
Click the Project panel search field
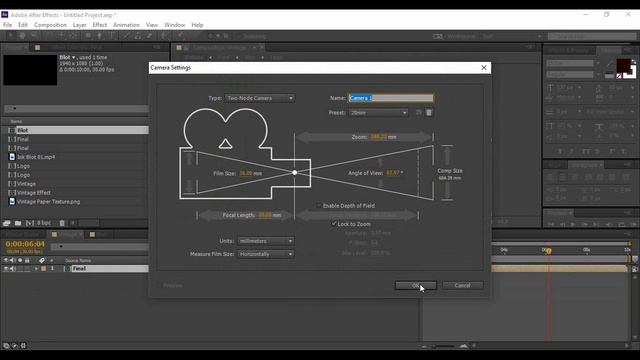click(x=76, y=109)
